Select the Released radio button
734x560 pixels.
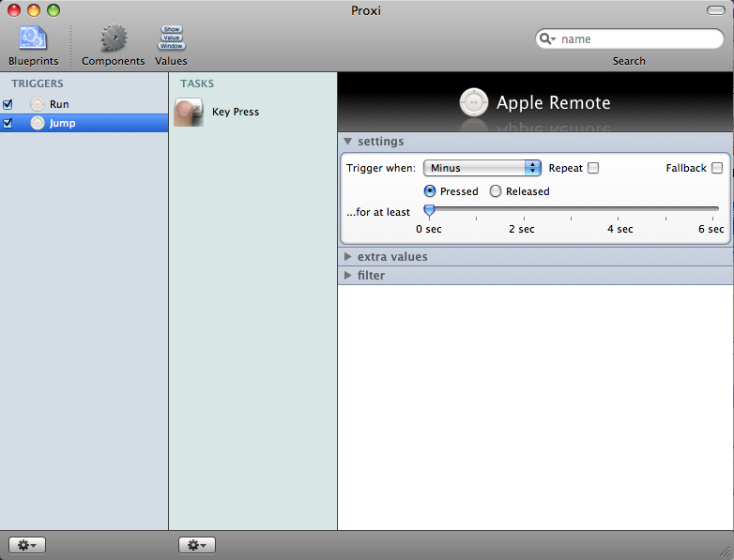(496, 191)
